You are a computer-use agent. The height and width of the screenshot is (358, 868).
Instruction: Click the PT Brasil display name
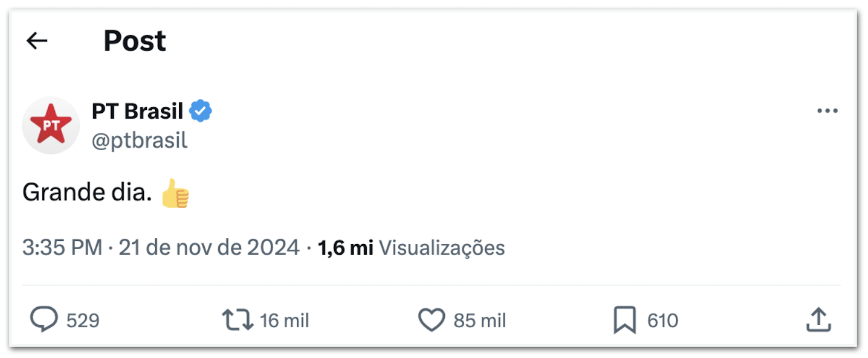point(137,111)
